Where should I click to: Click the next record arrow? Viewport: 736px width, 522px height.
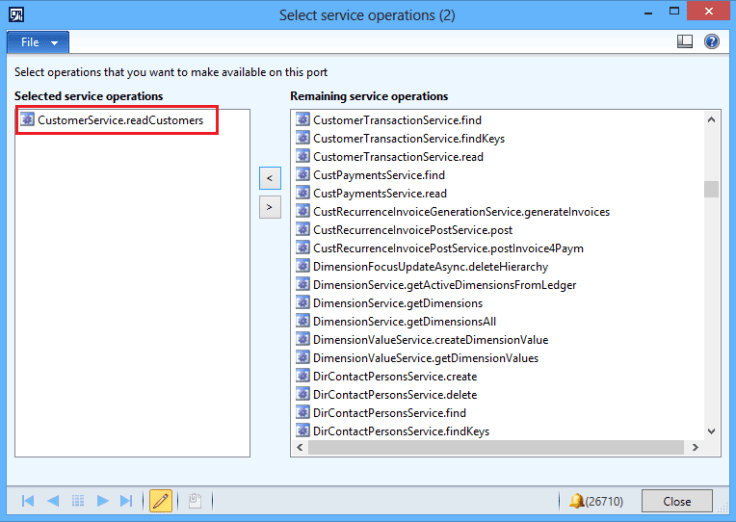pyautogui.click(x=102, y=500)
